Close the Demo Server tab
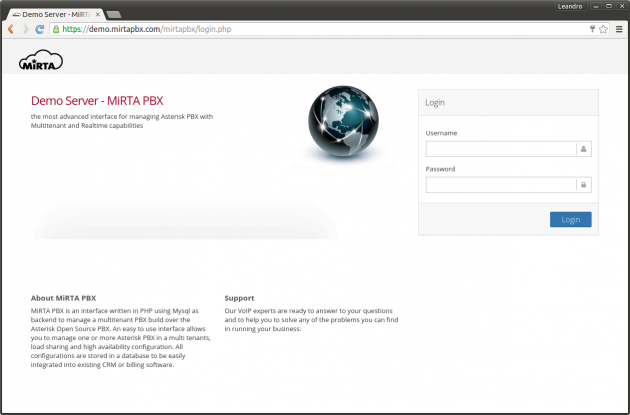 pyautogui.click(x=98, y=15)
